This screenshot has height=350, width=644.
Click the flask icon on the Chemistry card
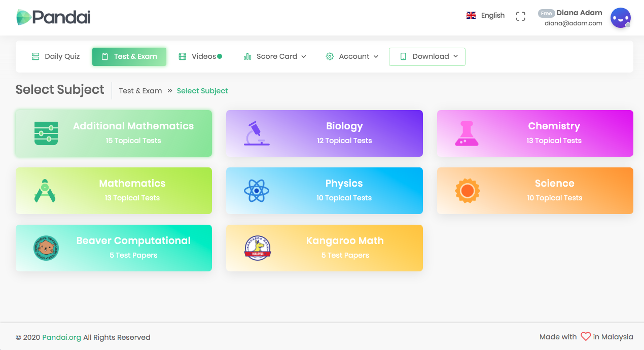467,133
